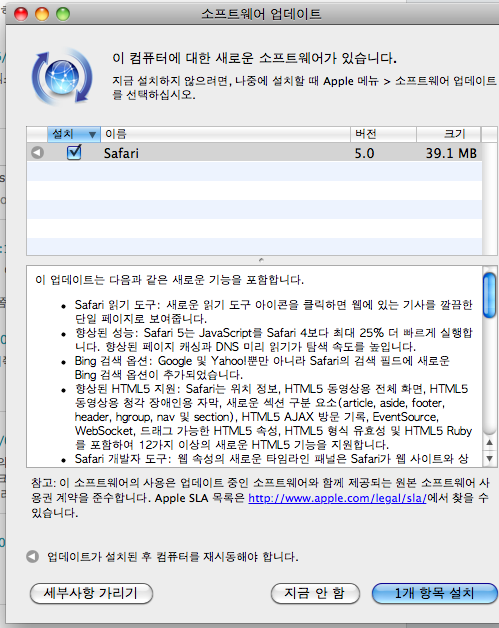Click the Safari version 5.0 cell

364,153
